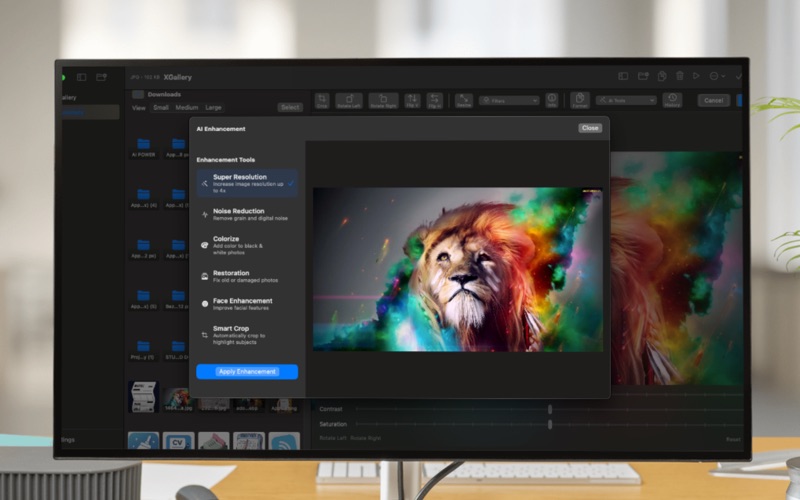
Task: Click the Rotate Right text link below Saturation
Action: (365, 438)
